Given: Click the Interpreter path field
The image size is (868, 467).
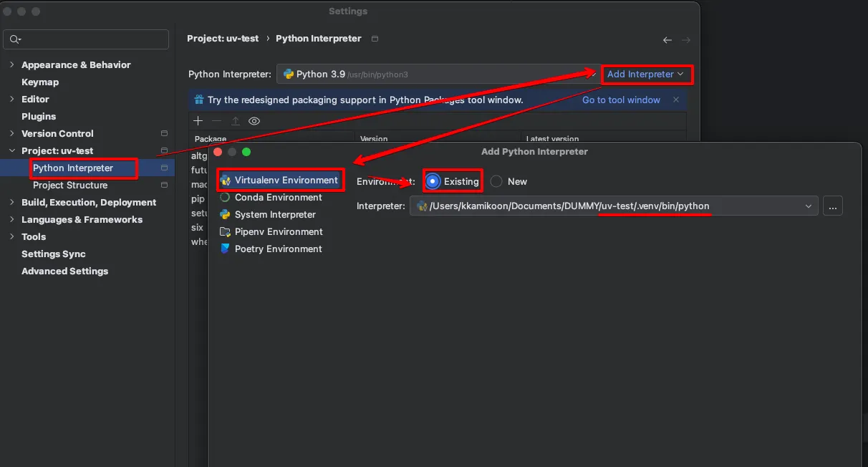Looking at the screenshot, I should [614, 206].
